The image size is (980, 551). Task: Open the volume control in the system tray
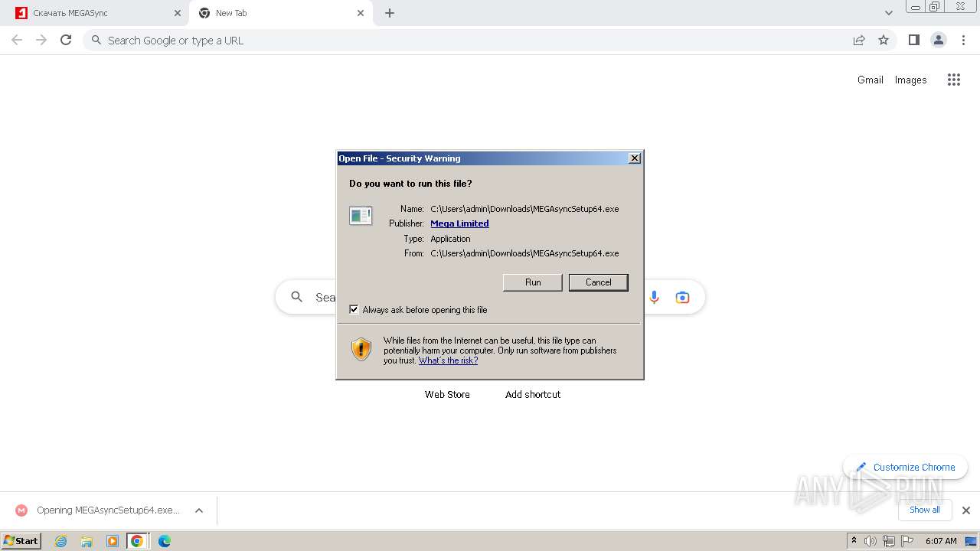coord(871,541)
